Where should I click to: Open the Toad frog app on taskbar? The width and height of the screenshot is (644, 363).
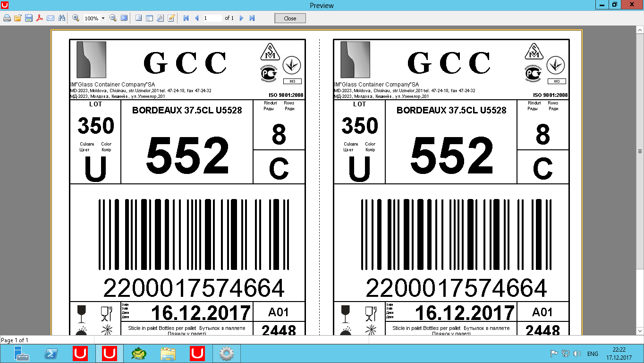pos(139,354)
